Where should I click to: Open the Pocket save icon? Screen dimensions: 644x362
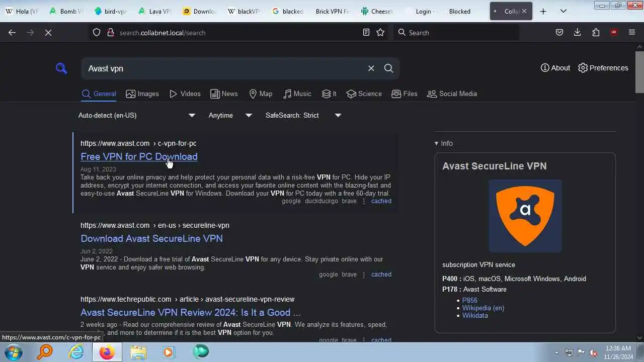pyautogui.click(x=559, y=32)
